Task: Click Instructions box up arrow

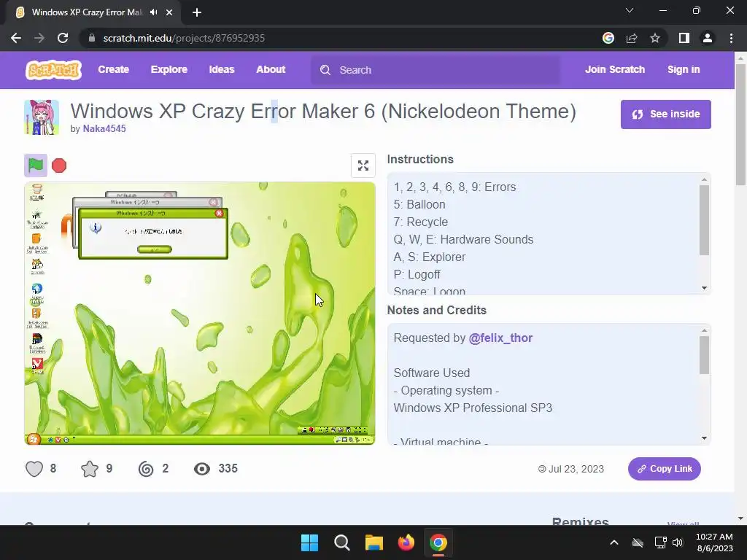Action: tap(704, 179)
